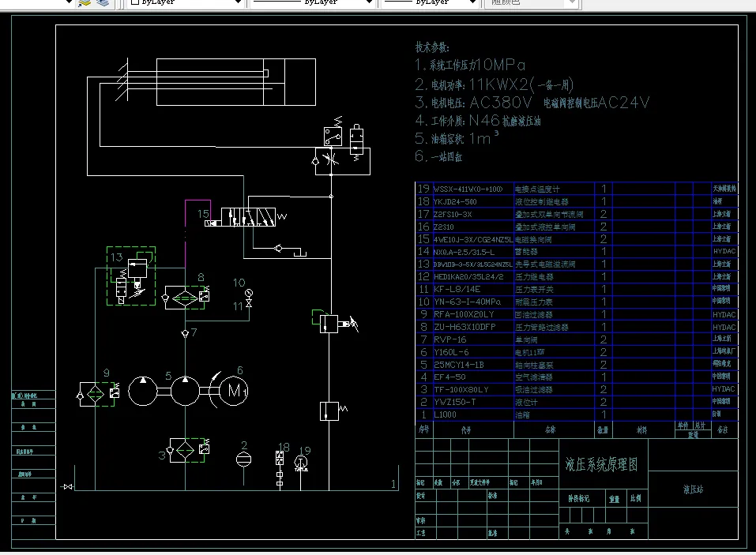Click the '4WE10J-3X/CG24NZ5L' model cell
The height and width of the screenshot is (555, 756).
point(472,239)
